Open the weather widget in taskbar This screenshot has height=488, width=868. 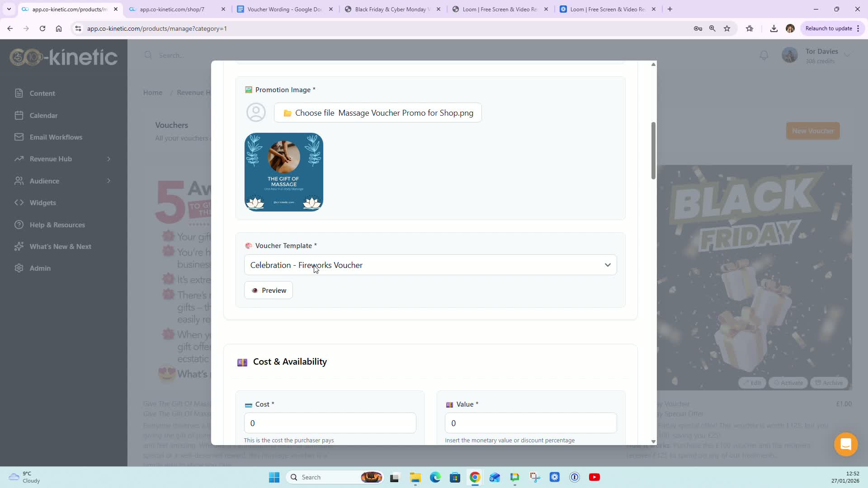25,478
